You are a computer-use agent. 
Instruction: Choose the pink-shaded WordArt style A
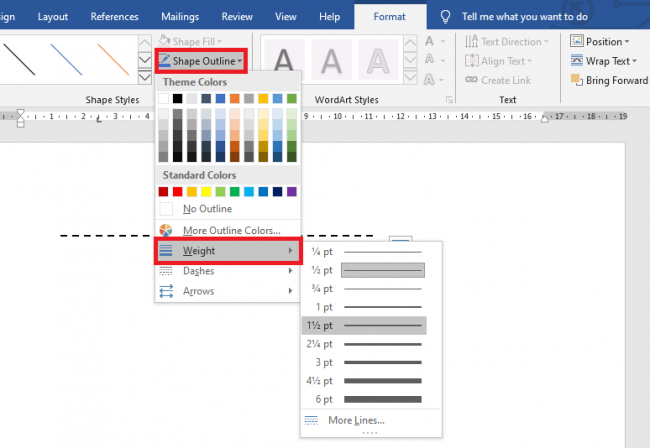pos(332,64)
